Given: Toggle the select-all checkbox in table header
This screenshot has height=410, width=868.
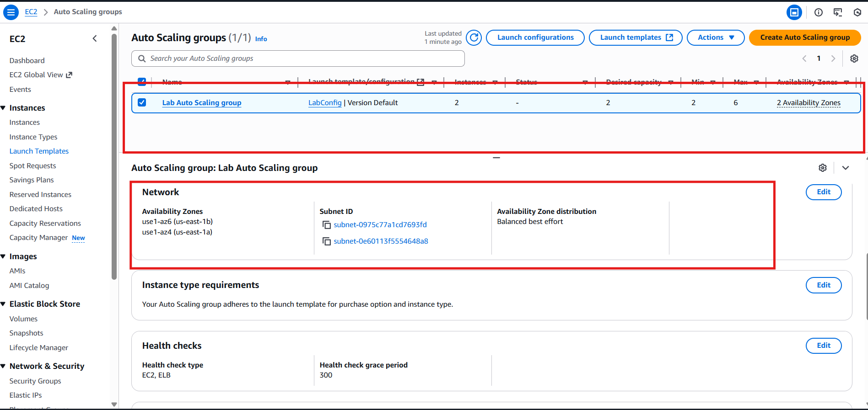Looking at the screenshot, I should tap(142, 81).
